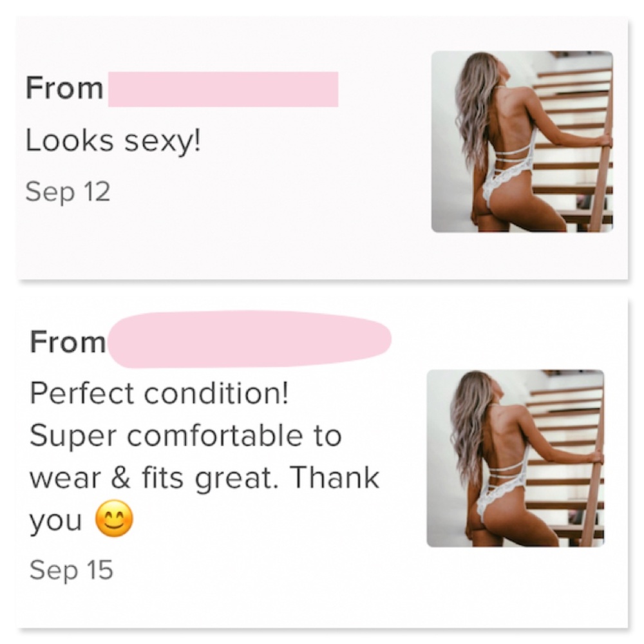Click the staircase in the bottom thumbnail

(567, 458)
